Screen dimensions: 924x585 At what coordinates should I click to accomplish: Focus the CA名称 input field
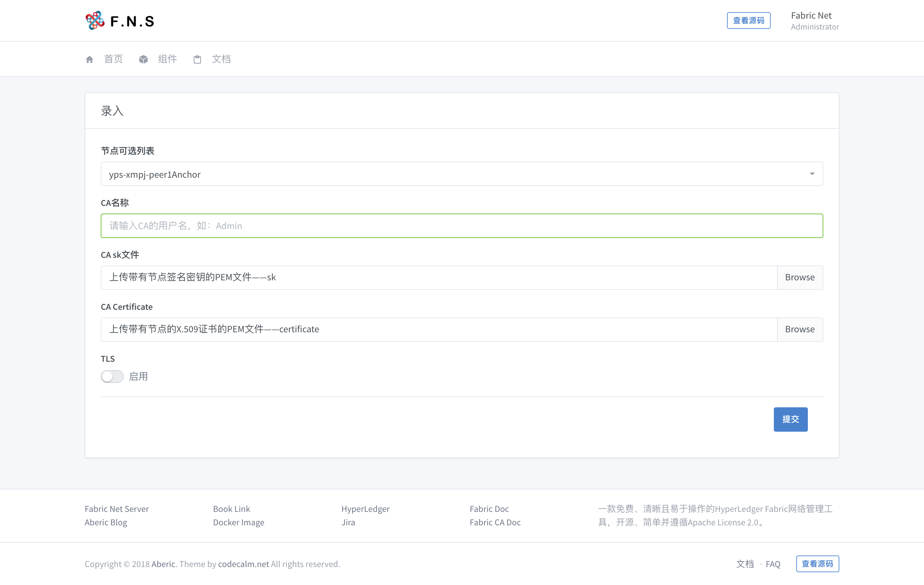[462, 225]
